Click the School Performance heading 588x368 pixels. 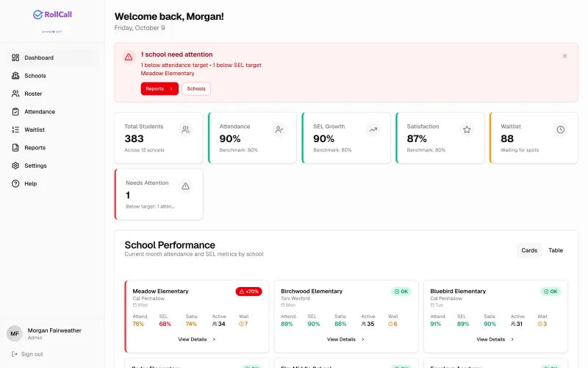tap(170, 245)
